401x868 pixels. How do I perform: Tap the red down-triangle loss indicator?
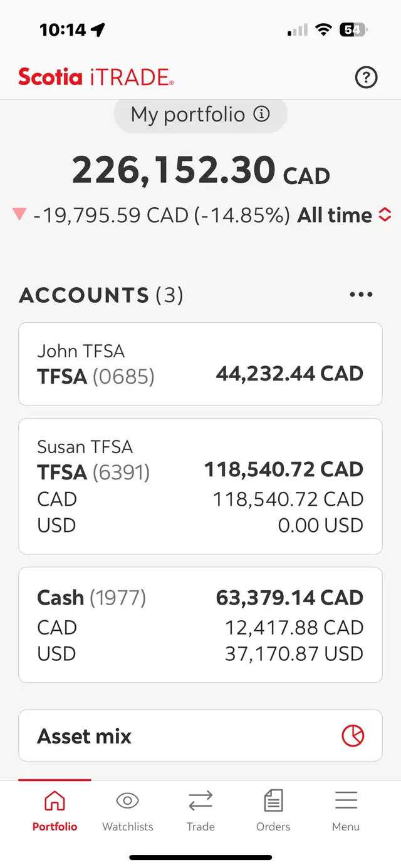19,215
